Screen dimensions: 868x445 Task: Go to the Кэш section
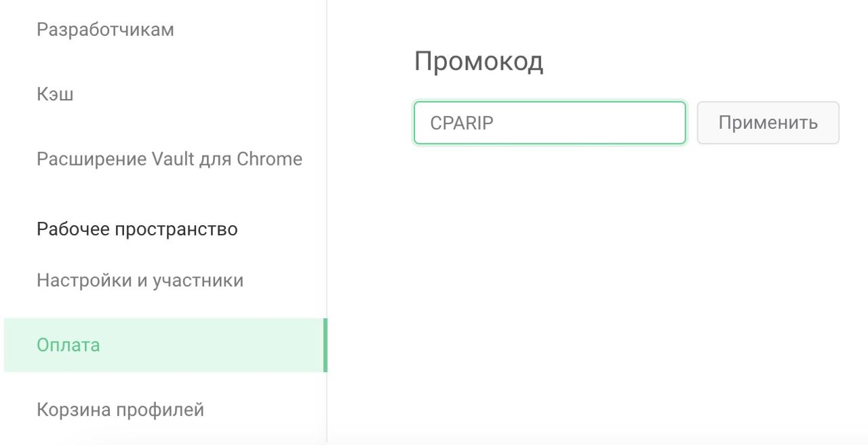(55, 94)
